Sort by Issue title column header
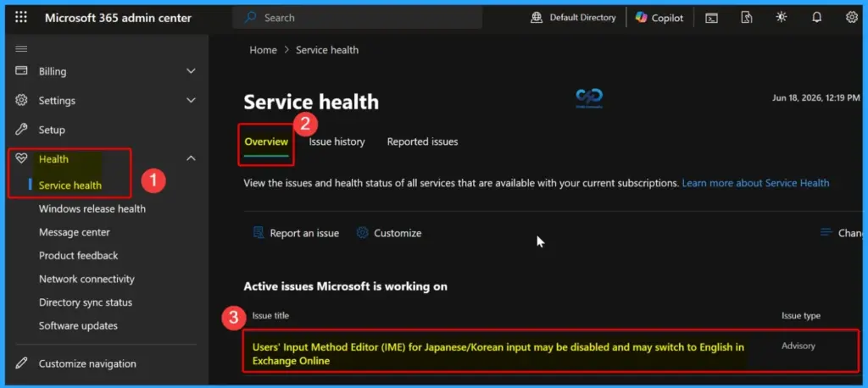868x388 pixels. coord(270,315)
